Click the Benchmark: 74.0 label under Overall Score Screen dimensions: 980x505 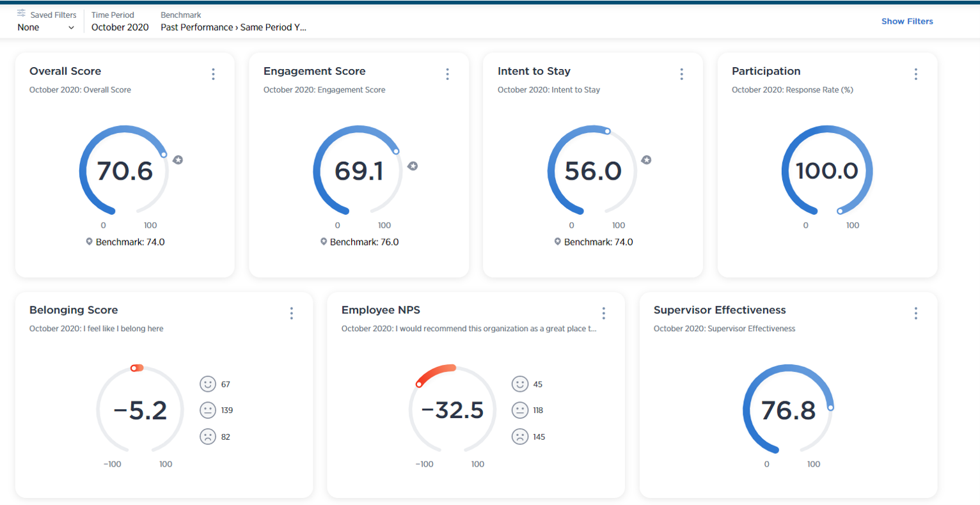click(130, 242)
